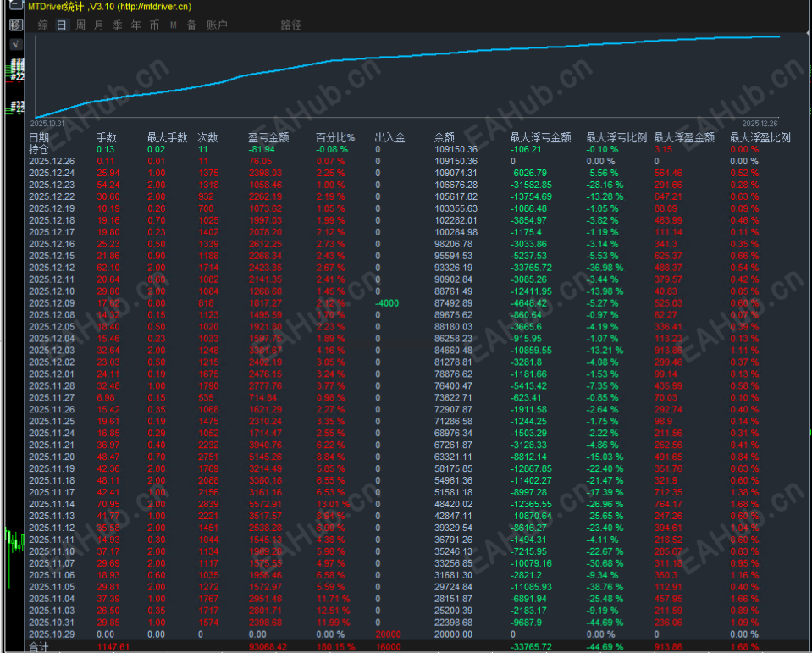Screen dimensions: 812x653
Task: Click drawdown ratio -44.69 % on 2025.10.31
Action: click(605, 623)
